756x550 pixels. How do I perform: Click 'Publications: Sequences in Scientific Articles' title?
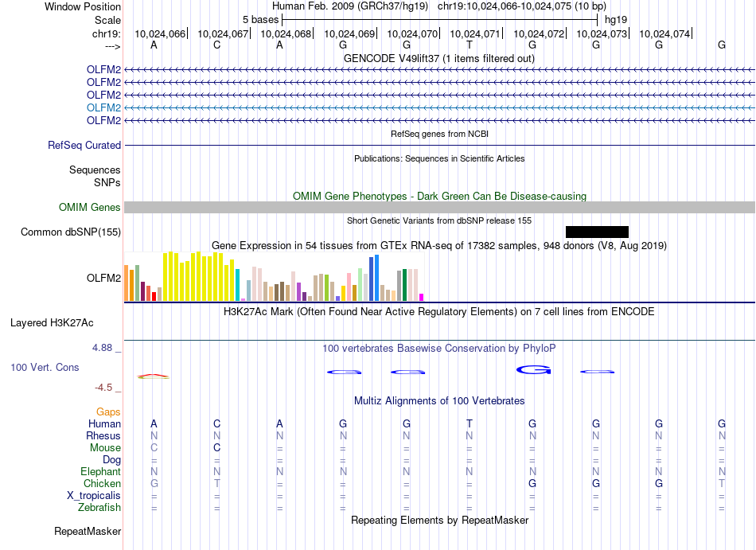coord(439,158)
